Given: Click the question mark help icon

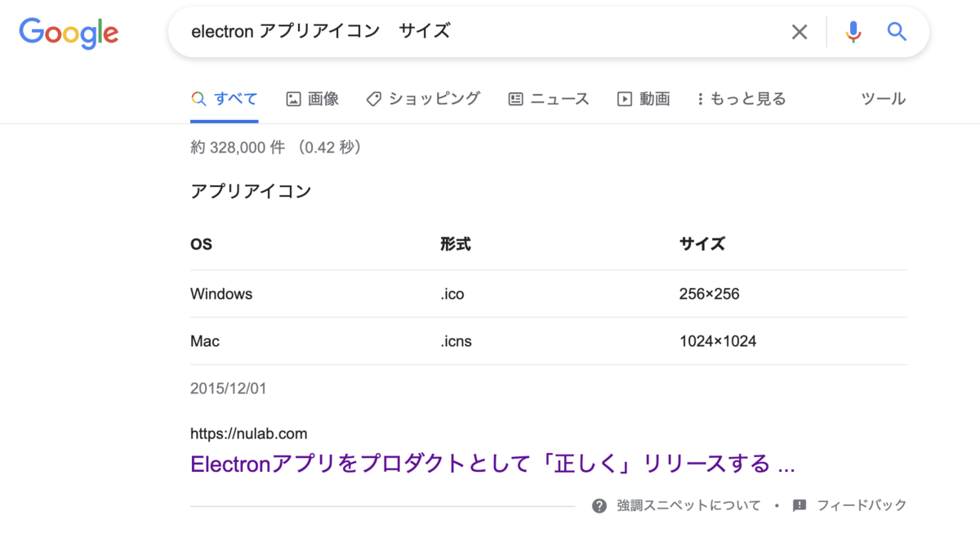Looking at the screenshot, I should [599, 505].
